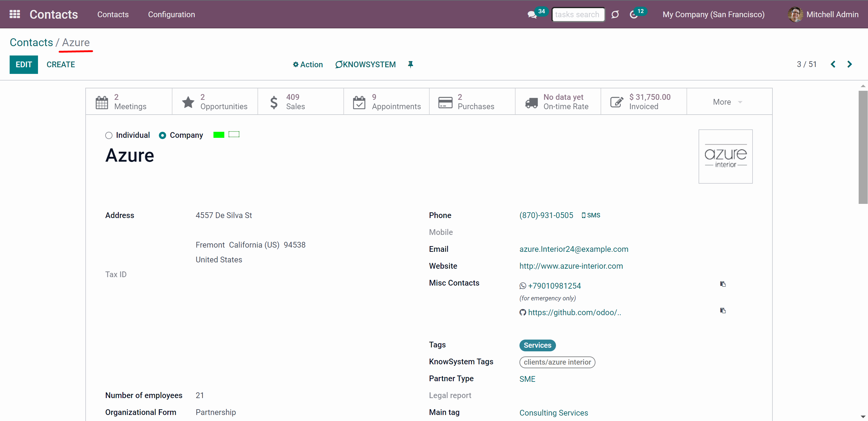Open SME partner type link

(x=527, y=379)
